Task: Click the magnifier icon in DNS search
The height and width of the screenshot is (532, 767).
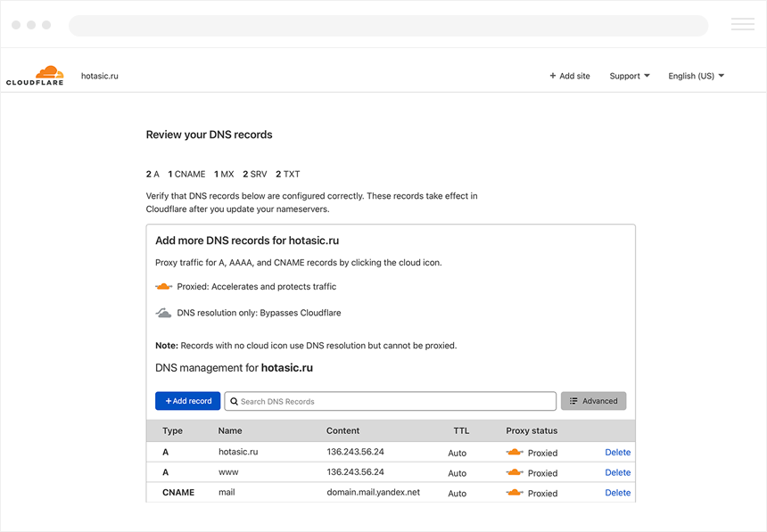Action: [x=235, y=401]
